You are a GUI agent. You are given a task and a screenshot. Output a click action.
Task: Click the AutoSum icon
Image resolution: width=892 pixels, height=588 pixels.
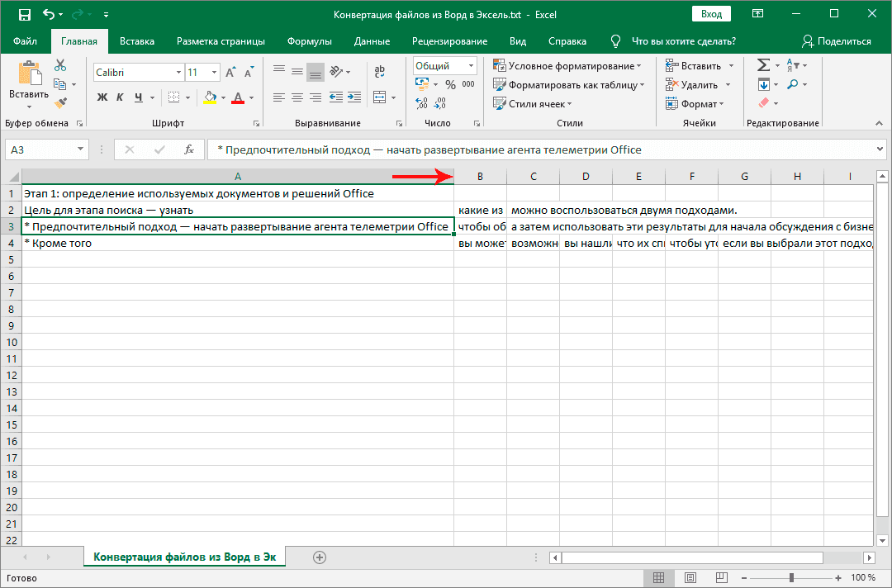pyautogui.click(x=762, y=64)
